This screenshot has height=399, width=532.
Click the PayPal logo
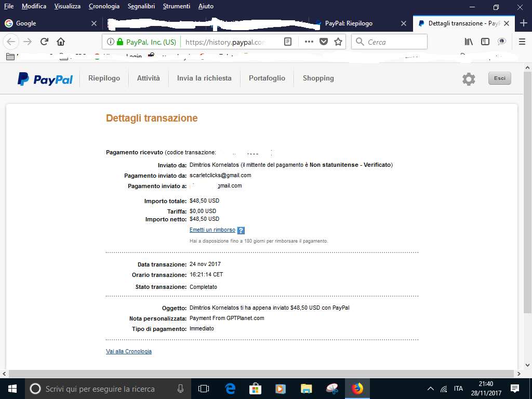[45, 79]
